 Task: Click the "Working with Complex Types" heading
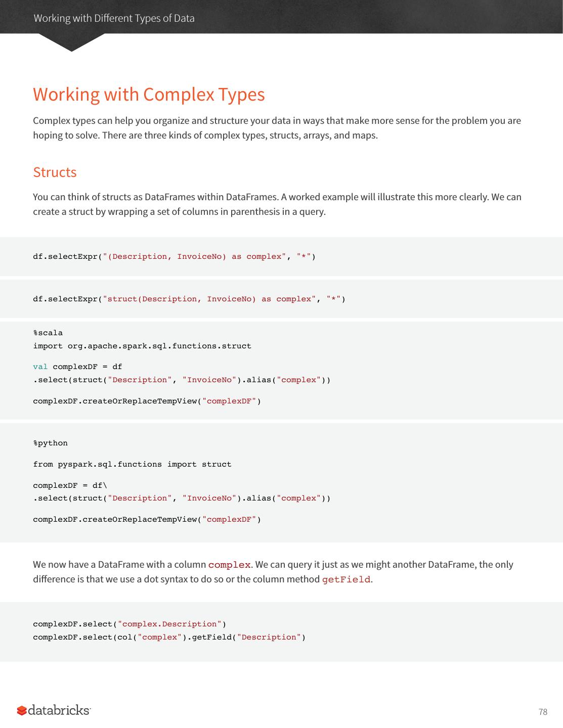point(149,95)
